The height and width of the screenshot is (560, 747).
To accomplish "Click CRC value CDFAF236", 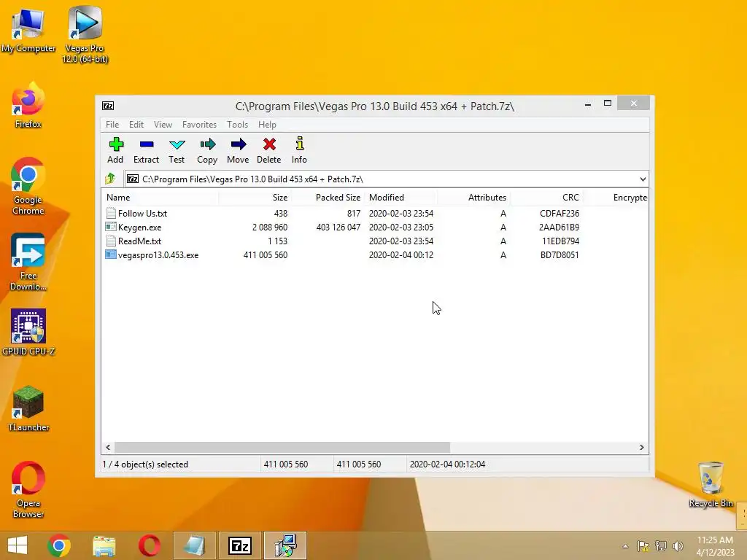I will [560, 214].
